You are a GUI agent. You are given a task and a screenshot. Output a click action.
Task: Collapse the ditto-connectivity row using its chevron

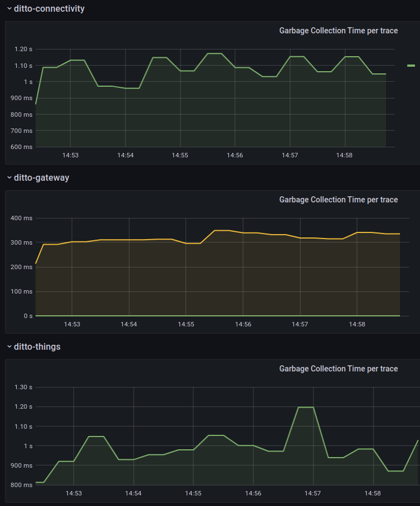[x=9, y=9]
